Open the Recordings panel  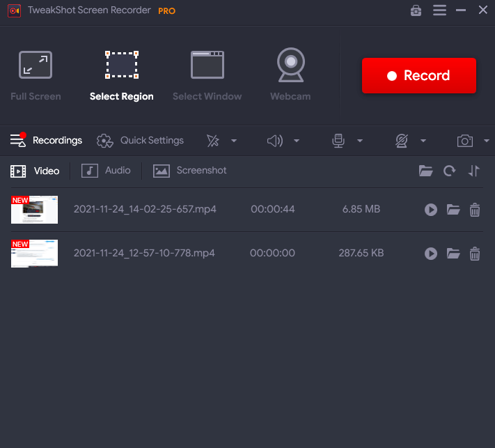click(x=46, y=140)
